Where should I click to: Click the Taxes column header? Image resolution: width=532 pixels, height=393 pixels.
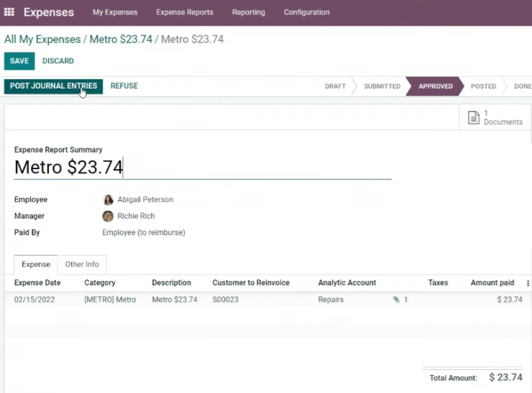pyautogui.click(x=438, y=283)
